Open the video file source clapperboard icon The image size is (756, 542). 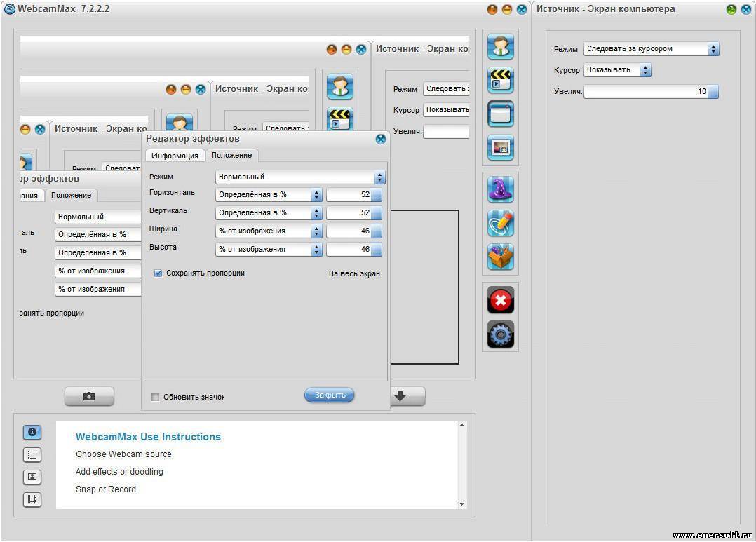tap(501, 80)
